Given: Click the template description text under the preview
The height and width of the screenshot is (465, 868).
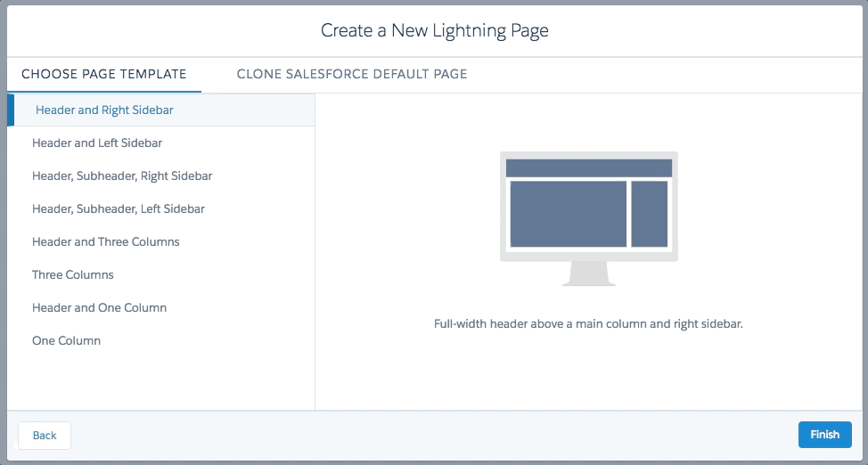Looking at the screenshot, I should (x=588, y=324).
